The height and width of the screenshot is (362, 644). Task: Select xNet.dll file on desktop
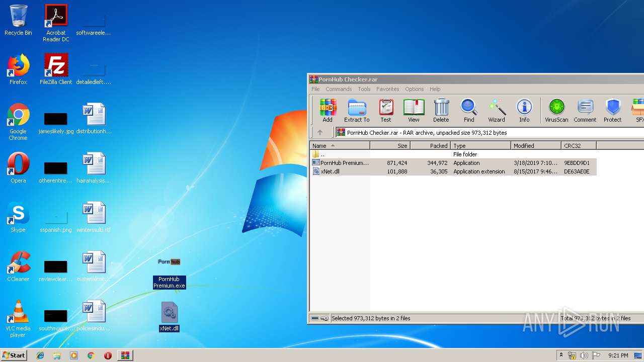click(x=169, y=317)
